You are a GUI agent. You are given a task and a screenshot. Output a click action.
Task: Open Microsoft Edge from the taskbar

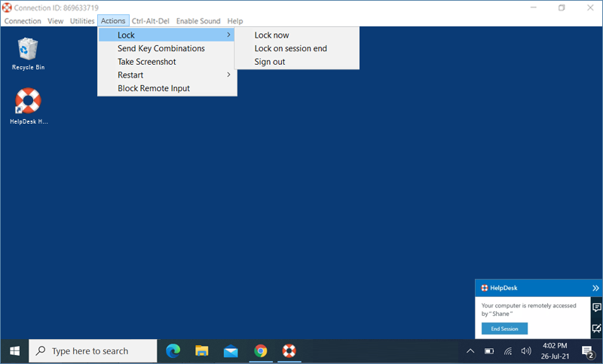tap(173, 350)
